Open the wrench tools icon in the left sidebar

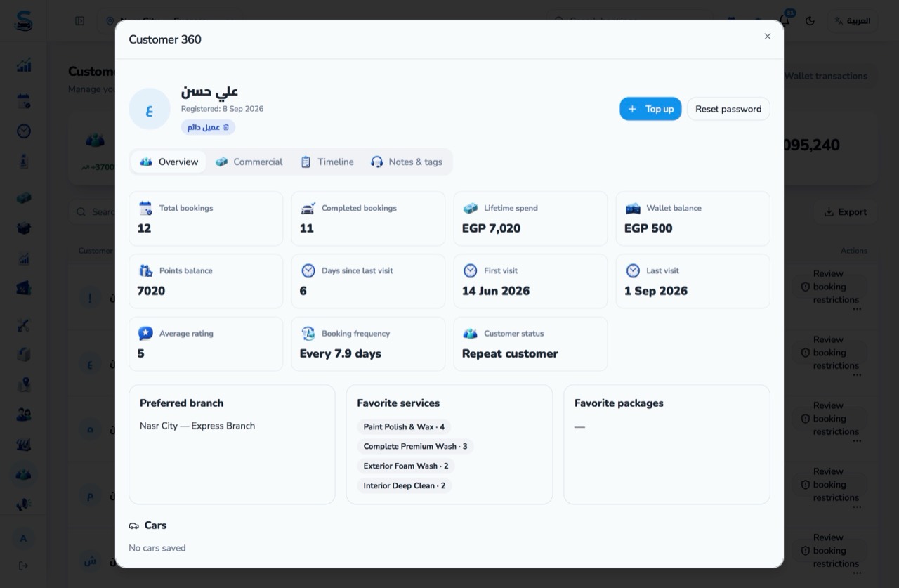coord(24,325)
